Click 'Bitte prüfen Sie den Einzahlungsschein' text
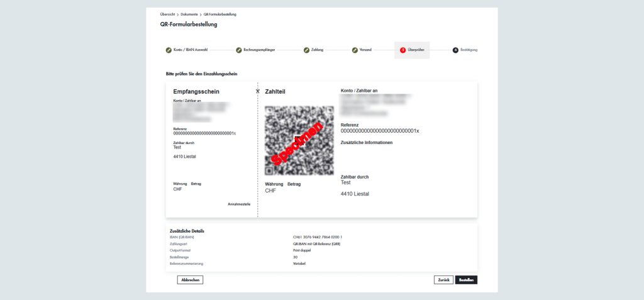 202,74
